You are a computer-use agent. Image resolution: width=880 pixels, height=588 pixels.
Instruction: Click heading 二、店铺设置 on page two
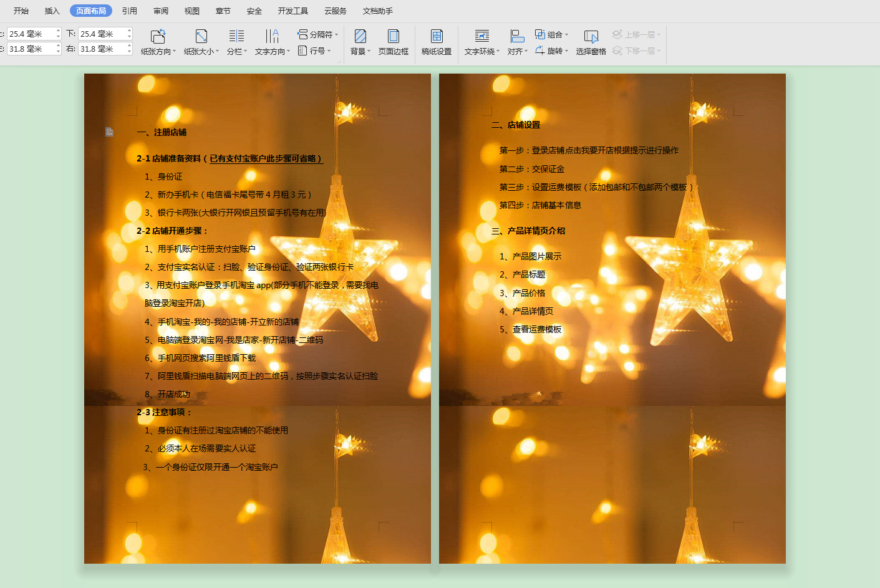point(516,125)
